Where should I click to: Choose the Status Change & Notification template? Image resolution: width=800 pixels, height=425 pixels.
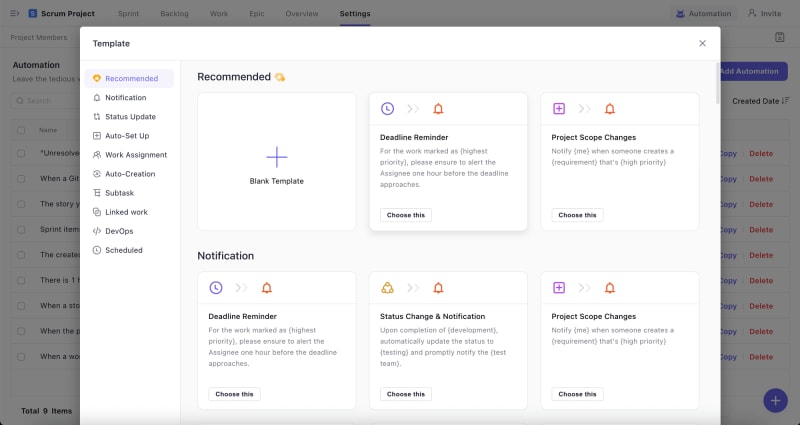click(x=406, y=394)
